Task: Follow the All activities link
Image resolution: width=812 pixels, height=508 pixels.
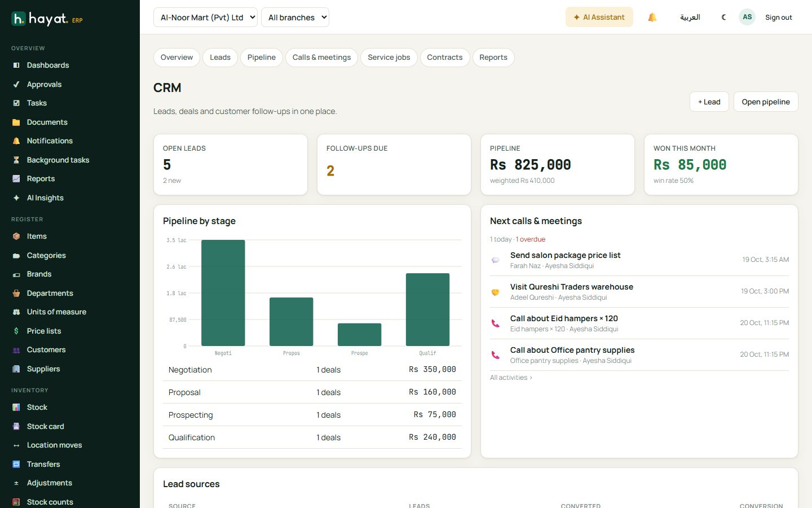Action: pos(511,378)
